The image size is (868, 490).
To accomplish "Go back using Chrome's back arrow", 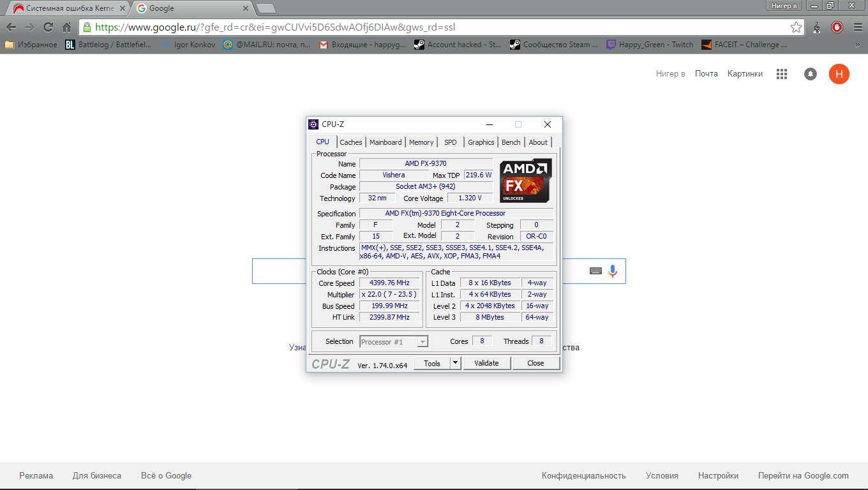I will tap(11, 27).
